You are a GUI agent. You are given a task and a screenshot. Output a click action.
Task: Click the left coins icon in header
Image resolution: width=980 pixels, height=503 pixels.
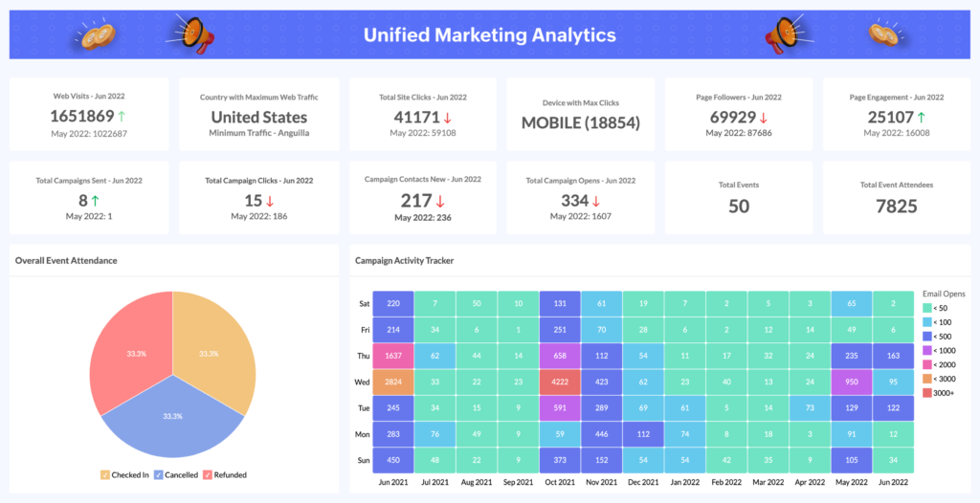[98, 34]
